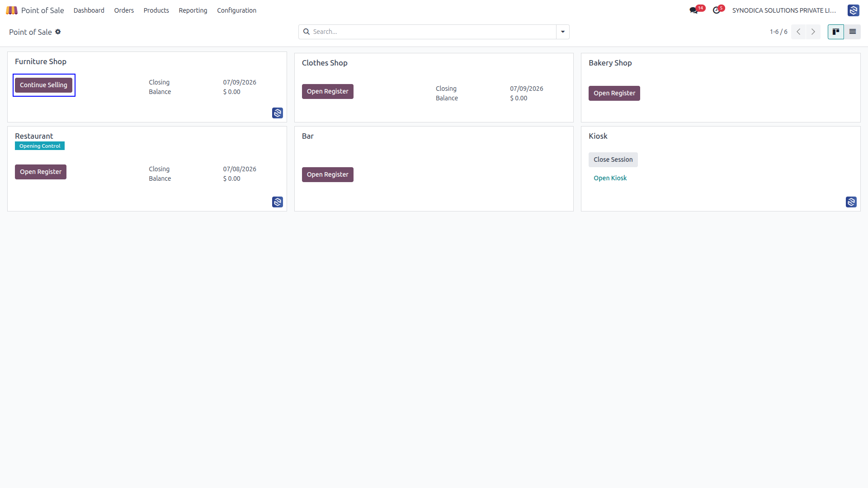The image size is (868, 488).
Task: Switch to Kanban view
Action: [835, 32]
